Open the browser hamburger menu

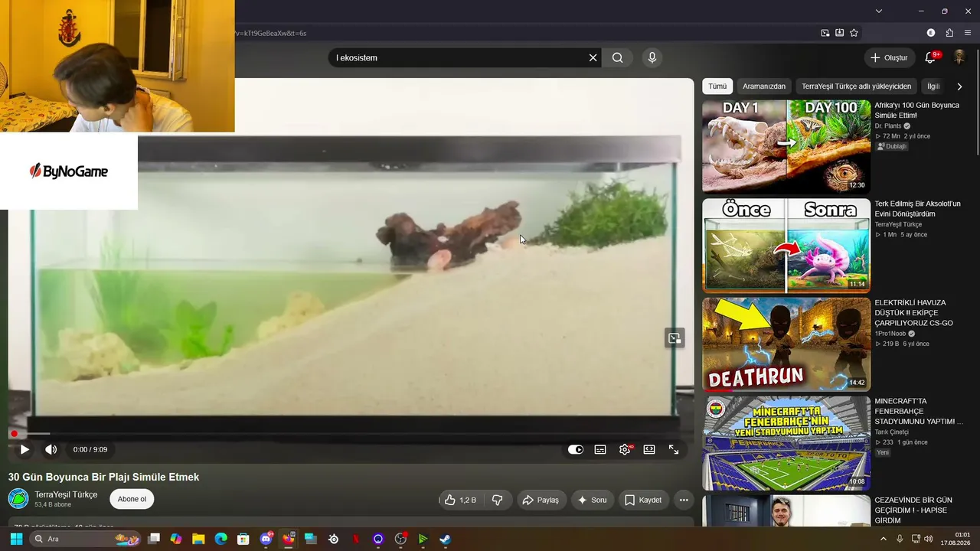(968, 33)
